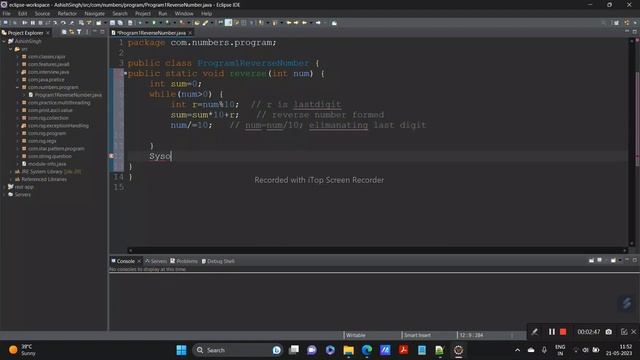Click the Pin Console icon
Screen dimensions: 640x360
[x=591, y=260]
